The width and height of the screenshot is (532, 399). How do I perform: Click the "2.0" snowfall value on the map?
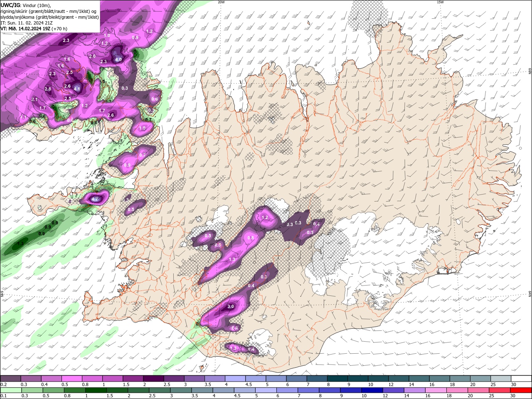coord(92,56)
